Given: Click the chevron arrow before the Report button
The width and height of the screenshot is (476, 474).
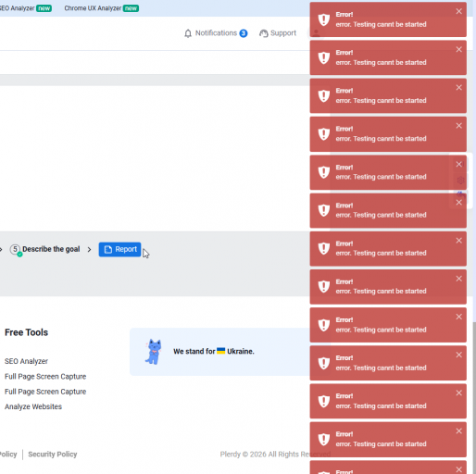Looking at the screenshot, I should point(89,249).
